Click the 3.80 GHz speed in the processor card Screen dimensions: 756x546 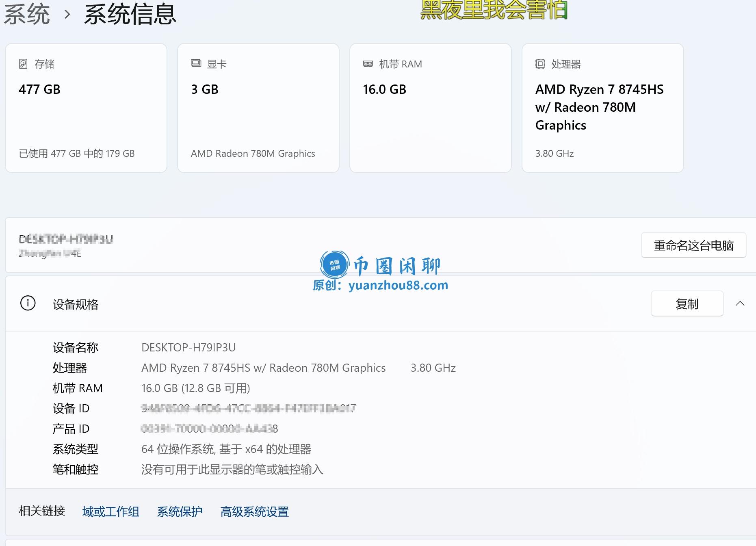click(x=554, y=154)
